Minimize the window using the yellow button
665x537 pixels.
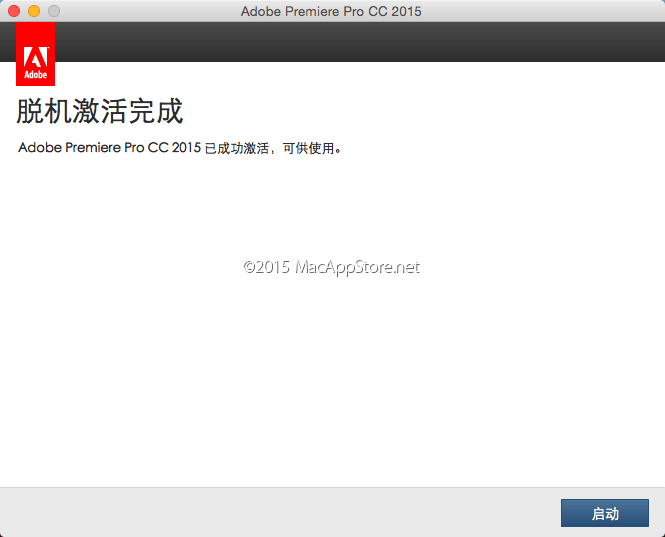[x=34, y=11]
